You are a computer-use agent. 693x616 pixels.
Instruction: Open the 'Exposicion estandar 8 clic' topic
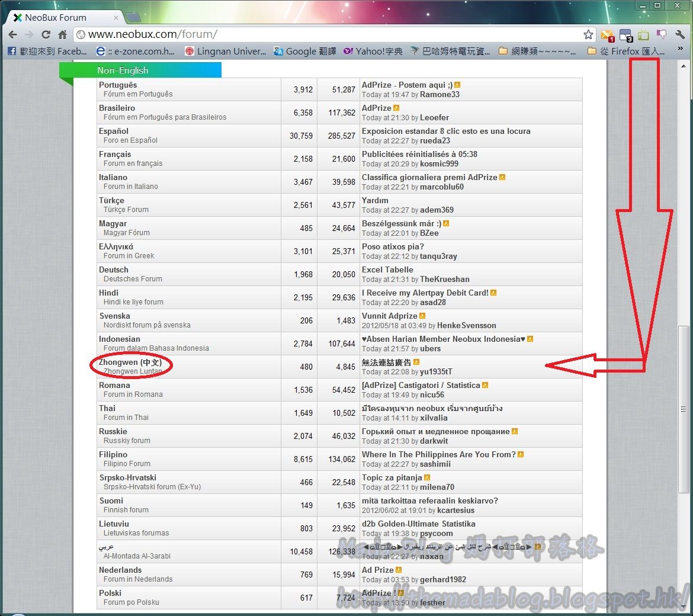point(446,131)
